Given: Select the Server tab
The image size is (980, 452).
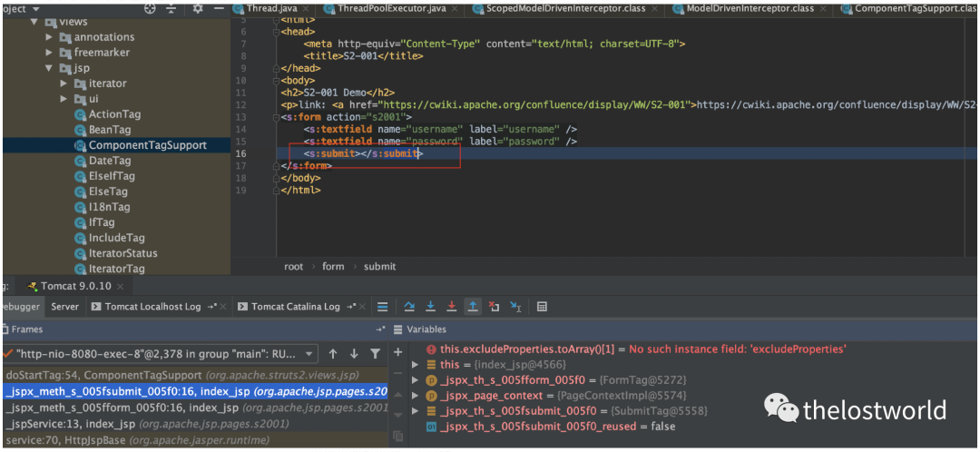Looking at the screenshot, I should pos(64,307).
